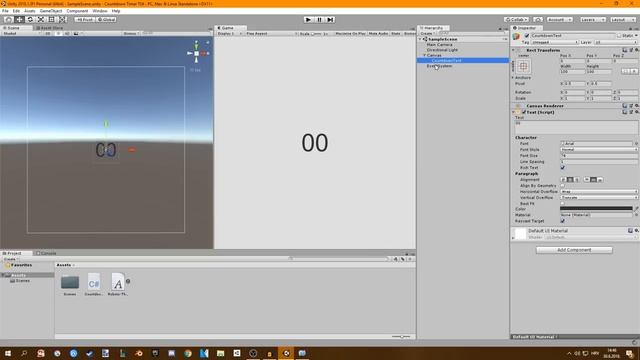Image resolution: width=640 pixels, height=360 pixels.
Task: Open Shaded draw mode dropdown
Action: pos(22,33)
